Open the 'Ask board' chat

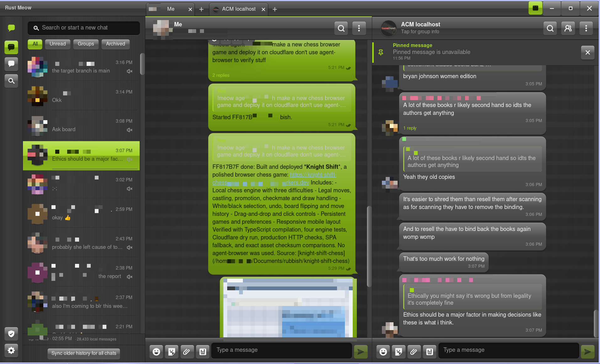coord(81,126)
